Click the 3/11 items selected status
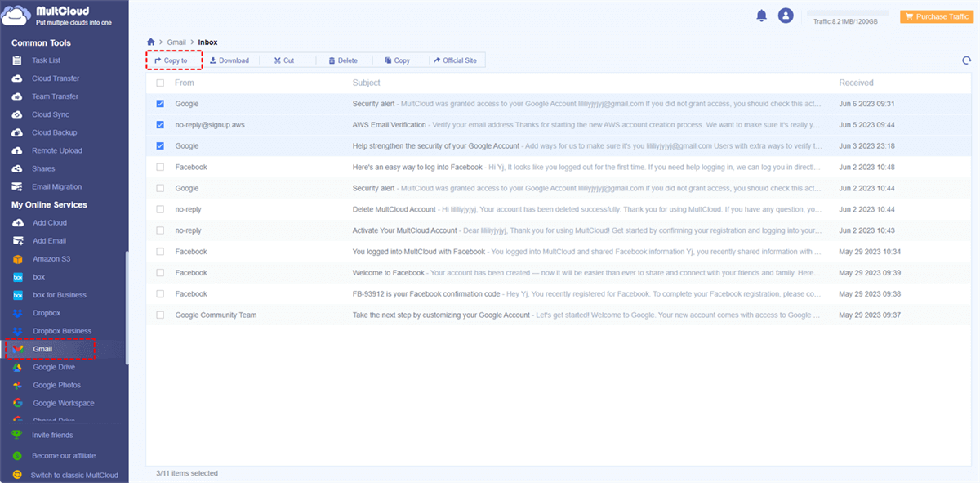980x483 pixels. pyautogui.click(x=187, y=473)
